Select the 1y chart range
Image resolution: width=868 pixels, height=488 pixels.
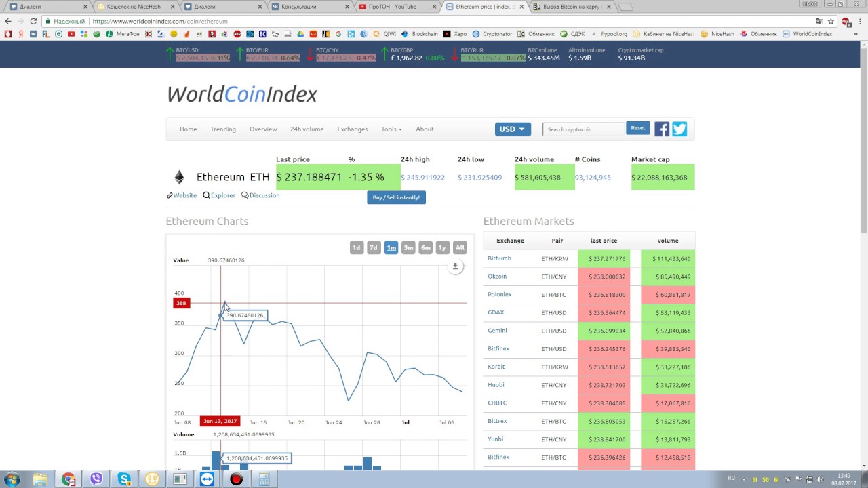coord(442,248)
